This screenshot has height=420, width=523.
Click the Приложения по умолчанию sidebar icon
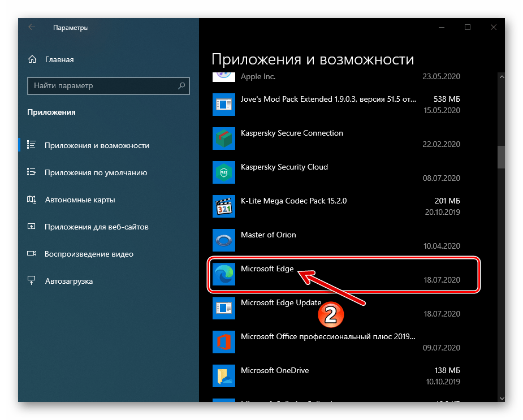pyautogui.click(x=31, y=172)
